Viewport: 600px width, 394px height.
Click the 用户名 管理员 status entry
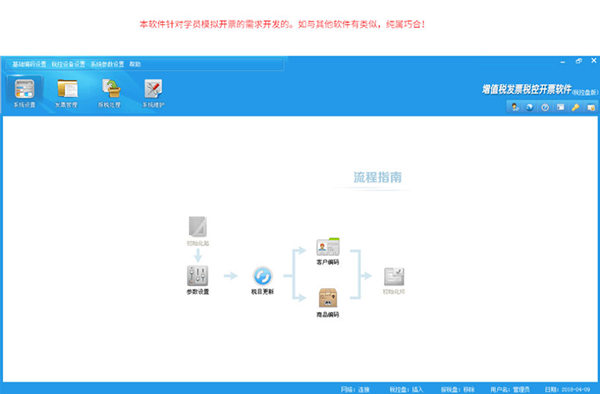(x=510, y=389)
